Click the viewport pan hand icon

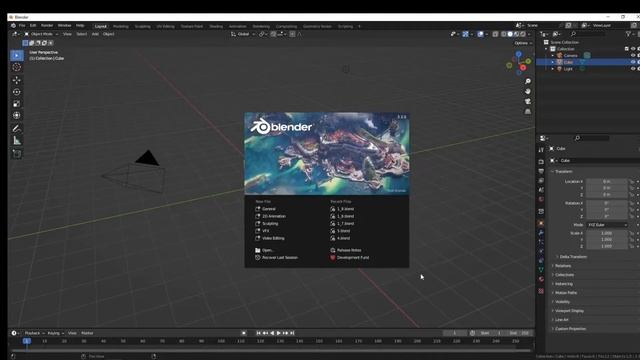[528, 91]
